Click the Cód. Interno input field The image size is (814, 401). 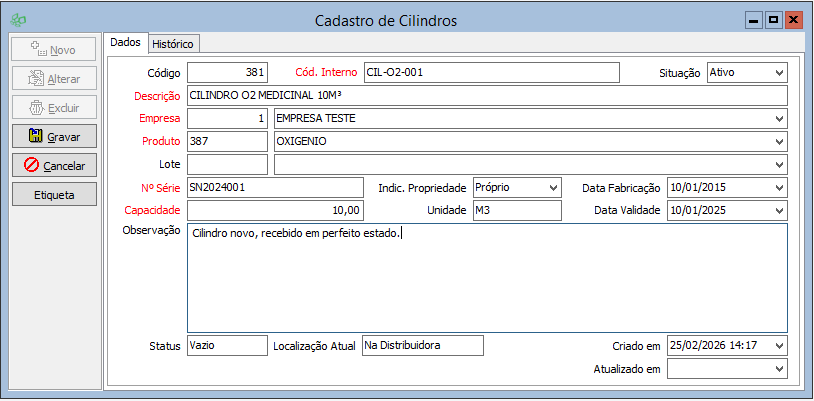pos(491,73)
